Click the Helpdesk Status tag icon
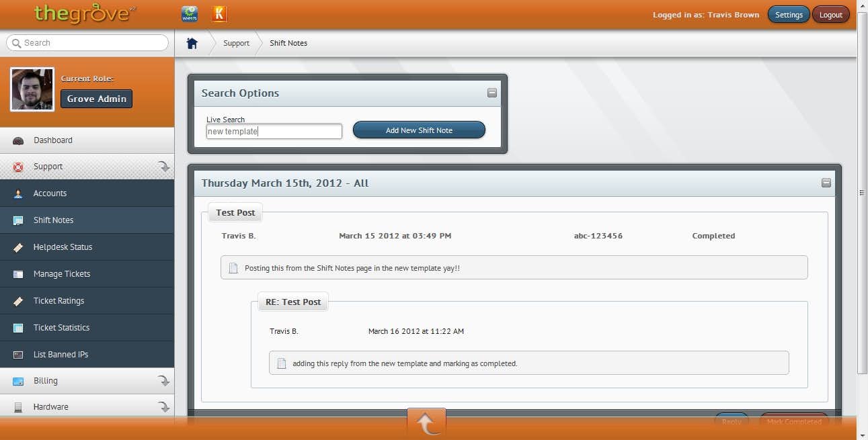The image size is (868, 440). 18,247
